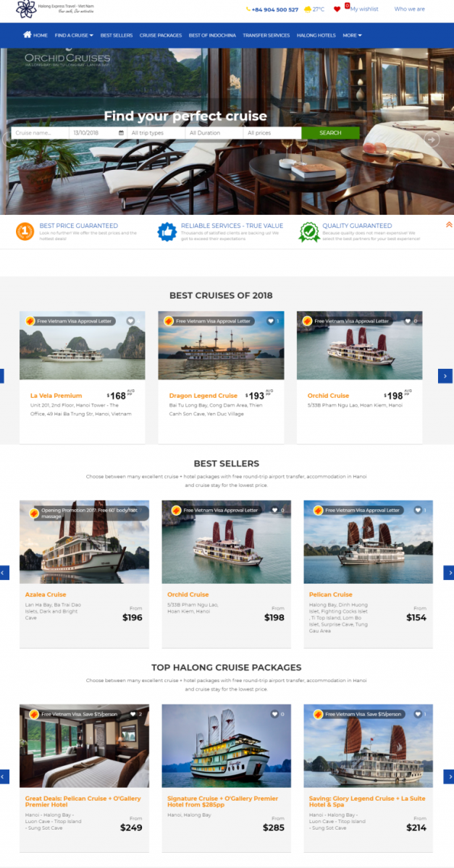Toggle wishlist heart on Orchid Cruise 2018 card
This screenshot has height=868, width=454.
[408, 321]
